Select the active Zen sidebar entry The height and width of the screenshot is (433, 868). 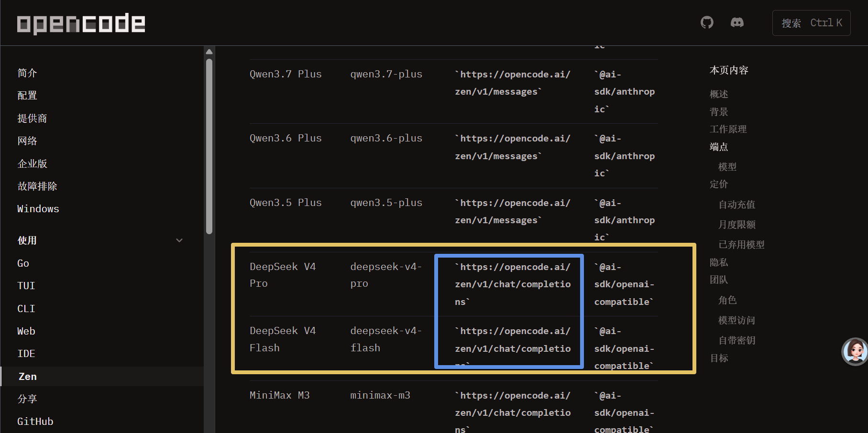tap(102, 377)
